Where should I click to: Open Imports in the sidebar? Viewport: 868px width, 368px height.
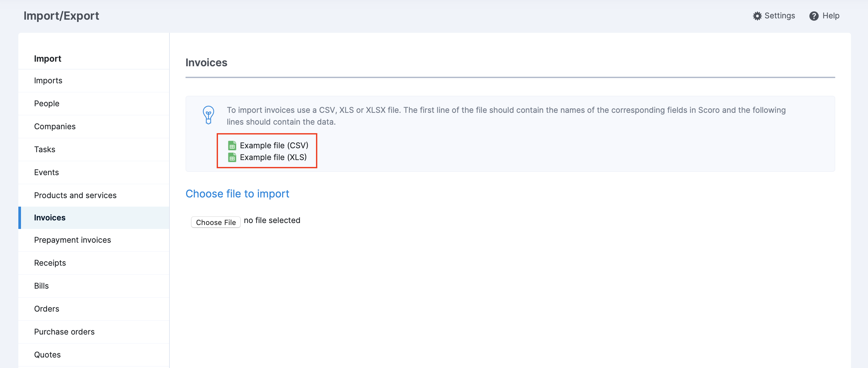pyautogui.click(x=94, y=81)
